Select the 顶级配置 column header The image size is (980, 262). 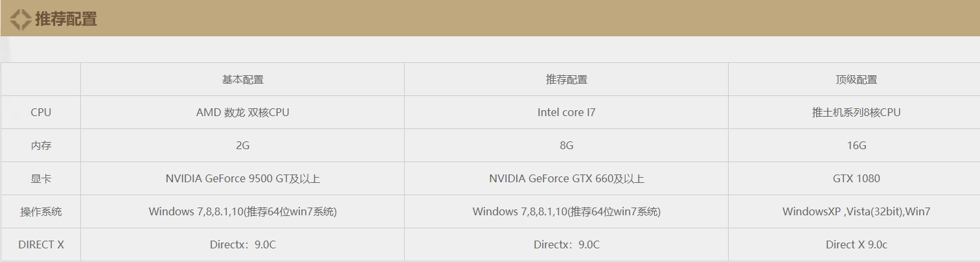856,80
